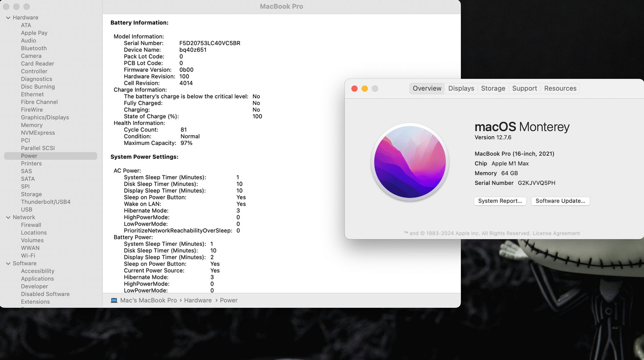644x360 pixels.
Task: Select Firewall under Network
Action: [x=31, y=225]
